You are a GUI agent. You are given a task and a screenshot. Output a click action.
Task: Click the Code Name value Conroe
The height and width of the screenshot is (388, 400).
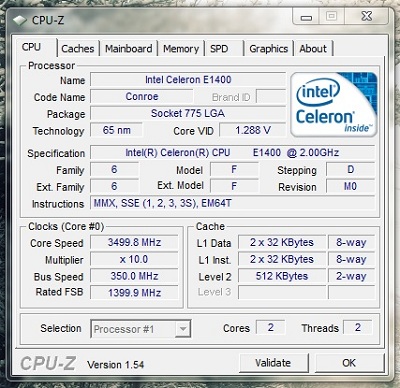142,97
